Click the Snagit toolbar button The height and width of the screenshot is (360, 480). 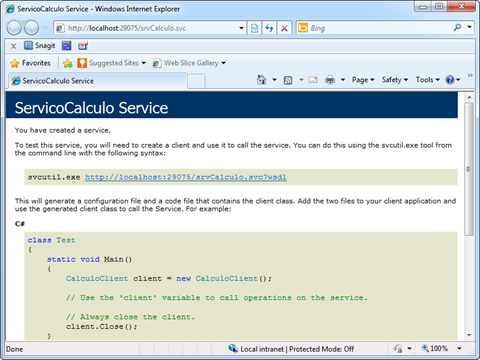39,46
